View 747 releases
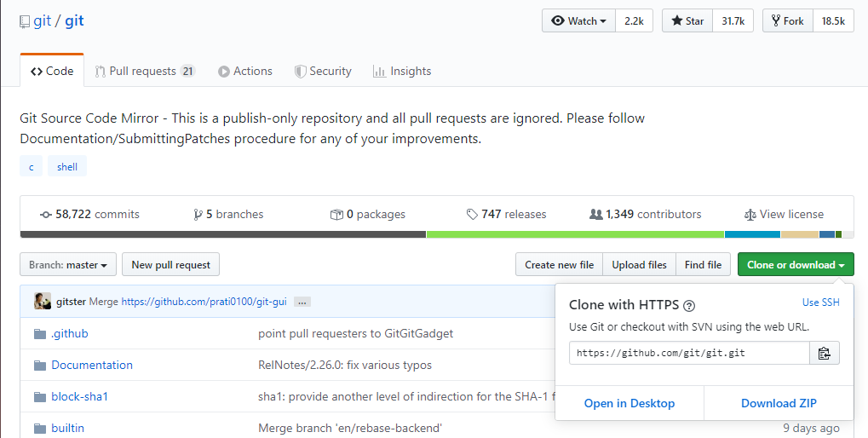The image size is (868, 438). point(507,214)
